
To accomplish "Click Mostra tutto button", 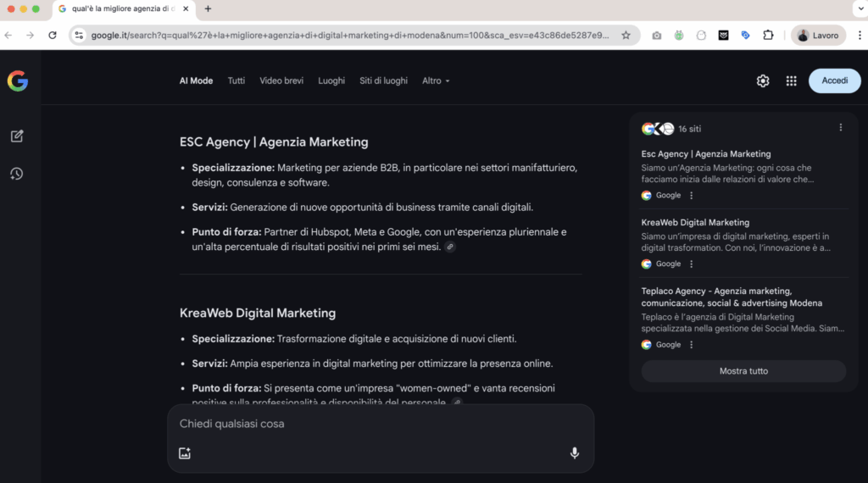I will tap(743, 371).
